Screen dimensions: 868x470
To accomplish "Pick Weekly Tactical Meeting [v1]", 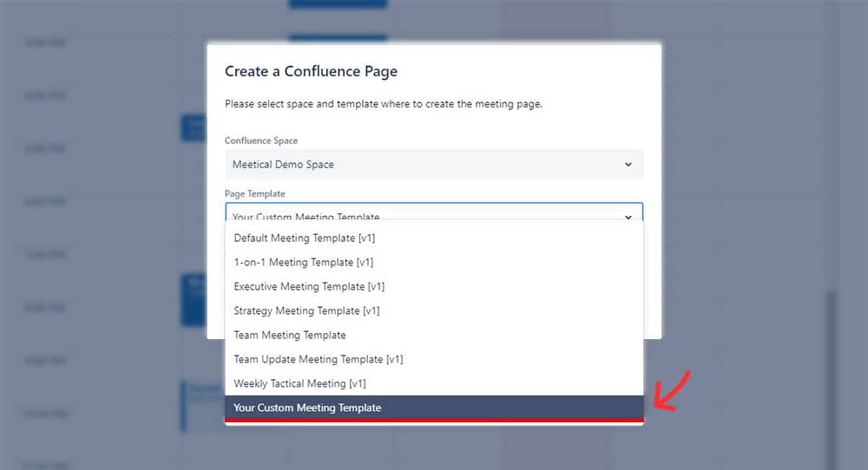I will pos(434,384).
